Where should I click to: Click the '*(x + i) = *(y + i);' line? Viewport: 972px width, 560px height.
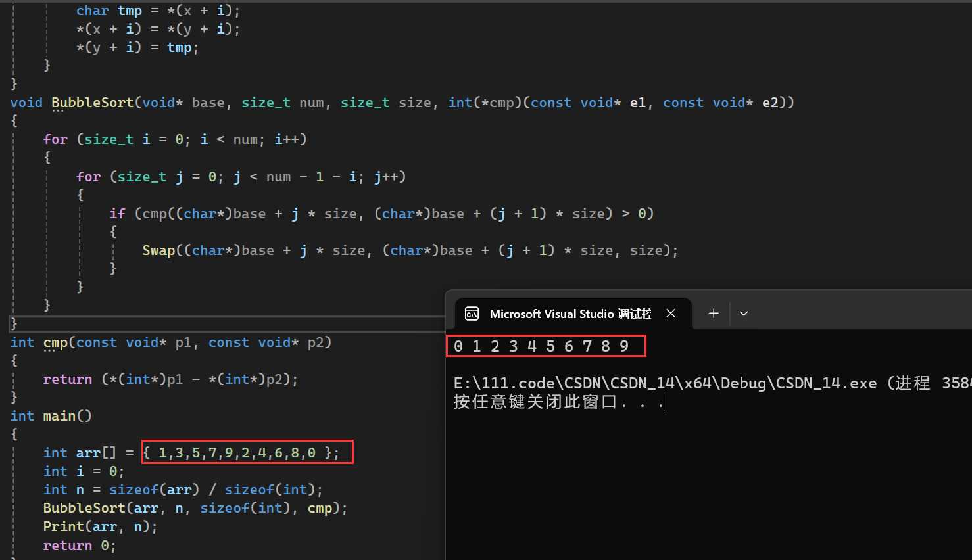tap(158, 29)
